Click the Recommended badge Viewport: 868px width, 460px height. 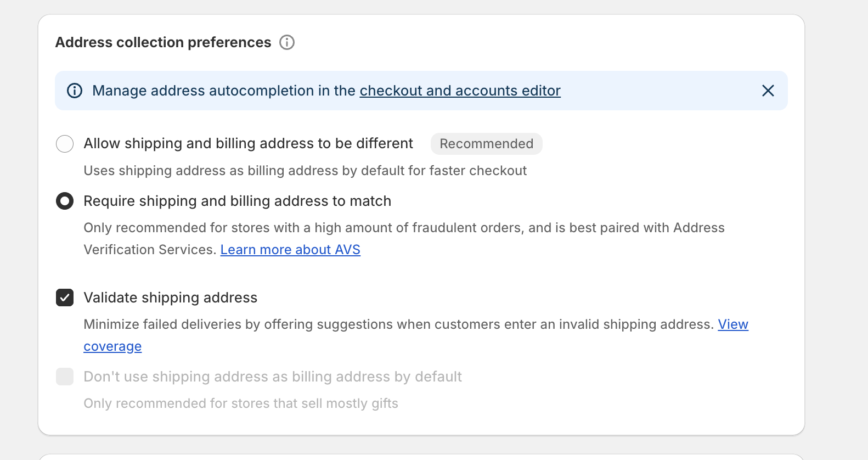tap(486, 144)
